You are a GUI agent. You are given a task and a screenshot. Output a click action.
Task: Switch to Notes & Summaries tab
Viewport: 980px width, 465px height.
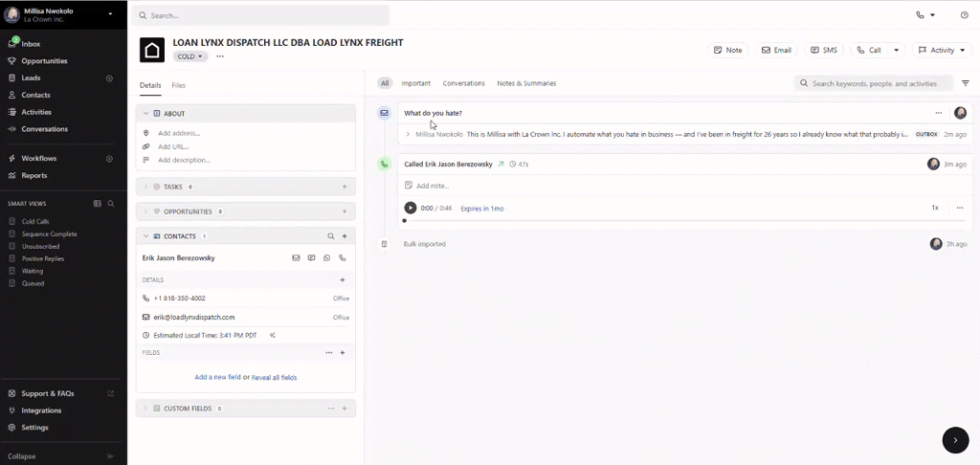[526, 83]
